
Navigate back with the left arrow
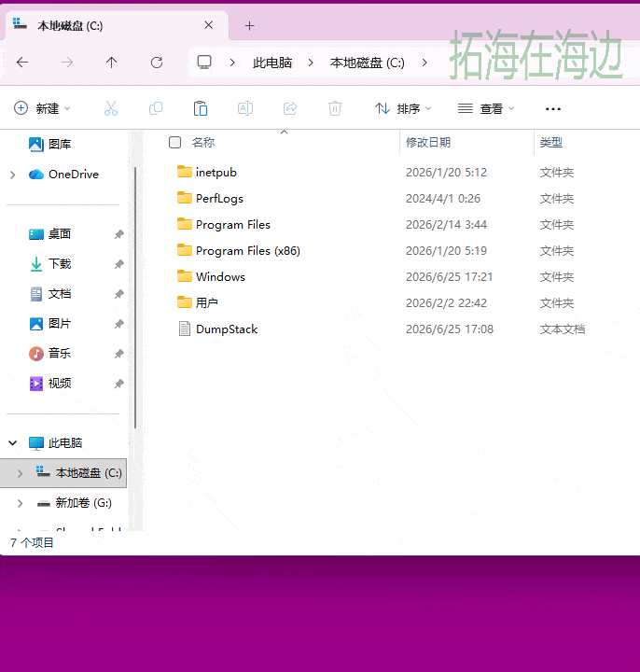pos(22,63)
